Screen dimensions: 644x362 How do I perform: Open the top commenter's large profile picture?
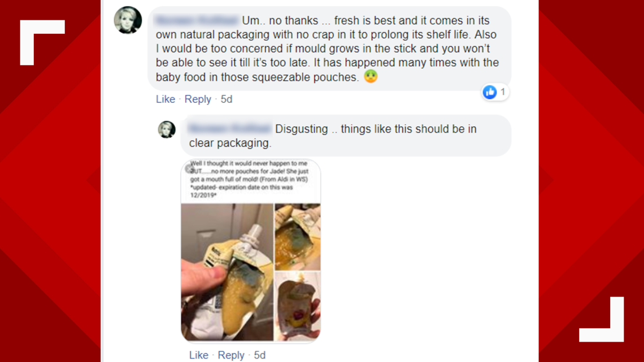(128, 20)
